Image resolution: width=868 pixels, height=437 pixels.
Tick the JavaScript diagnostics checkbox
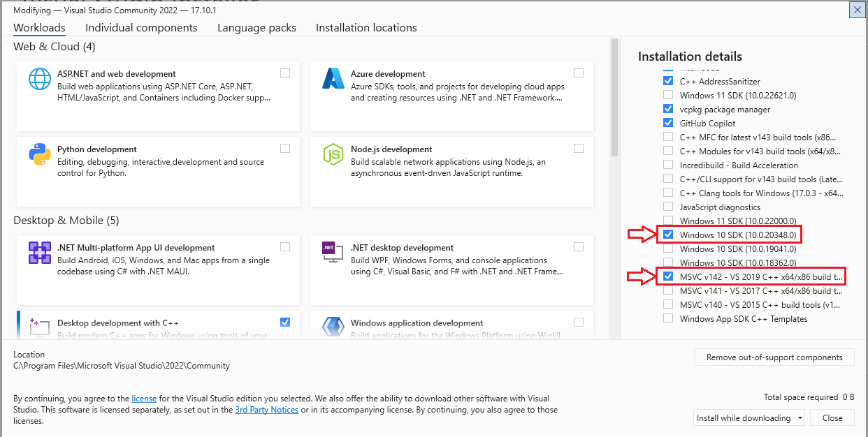[668, 207]
